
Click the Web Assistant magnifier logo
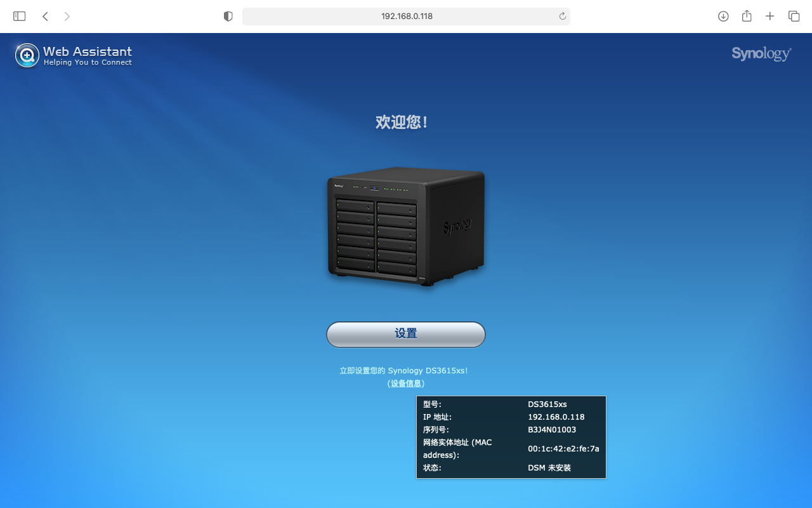pyautogui.click(x=27, y=56)
